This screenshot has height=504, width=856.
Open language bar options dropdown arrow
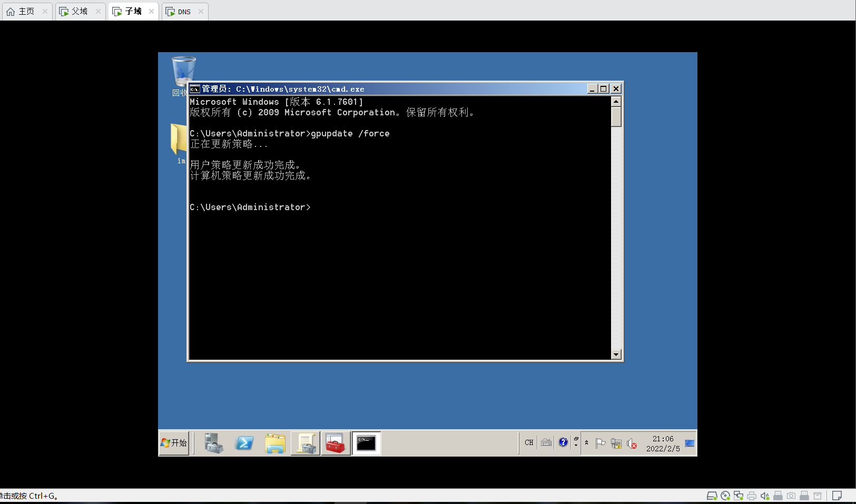click(x=576, y=446)
